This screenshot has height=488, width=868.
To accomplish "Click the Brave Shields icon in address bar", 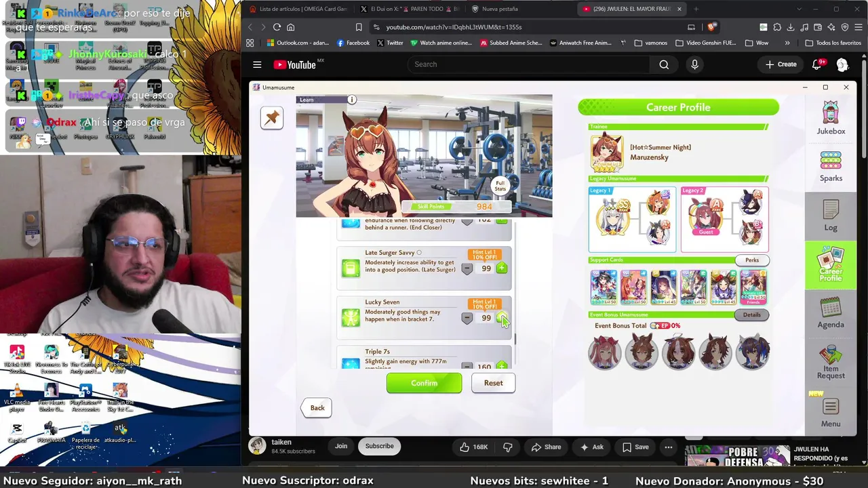I will pyautogui.click(x=711, y=27).
